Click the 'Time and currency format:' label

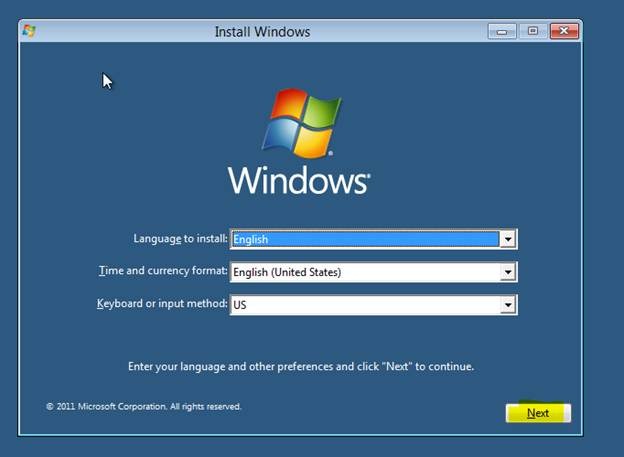(163, 271)
